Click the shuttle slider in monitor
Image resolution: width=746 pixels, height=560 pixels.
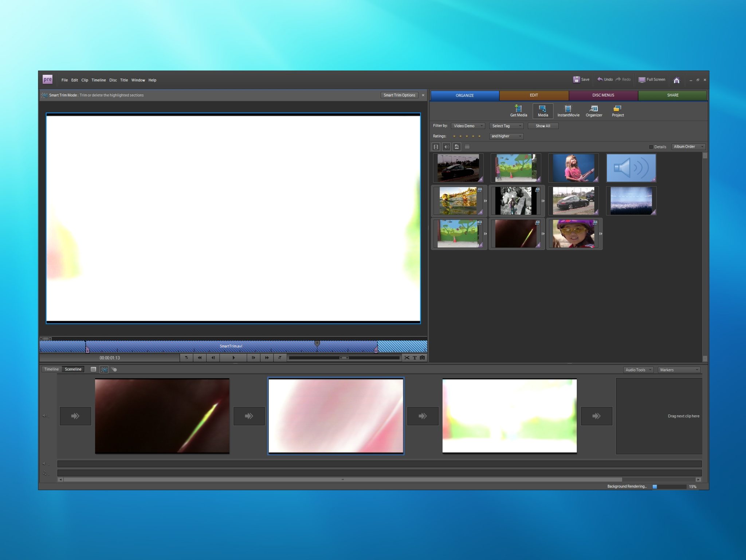(x=344, y=358)
